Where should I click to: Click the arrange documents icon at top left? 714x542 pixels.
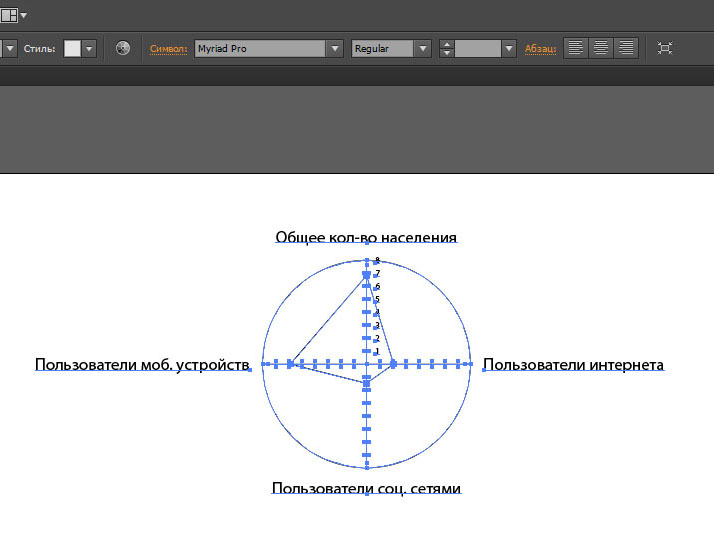coord(9,15)
